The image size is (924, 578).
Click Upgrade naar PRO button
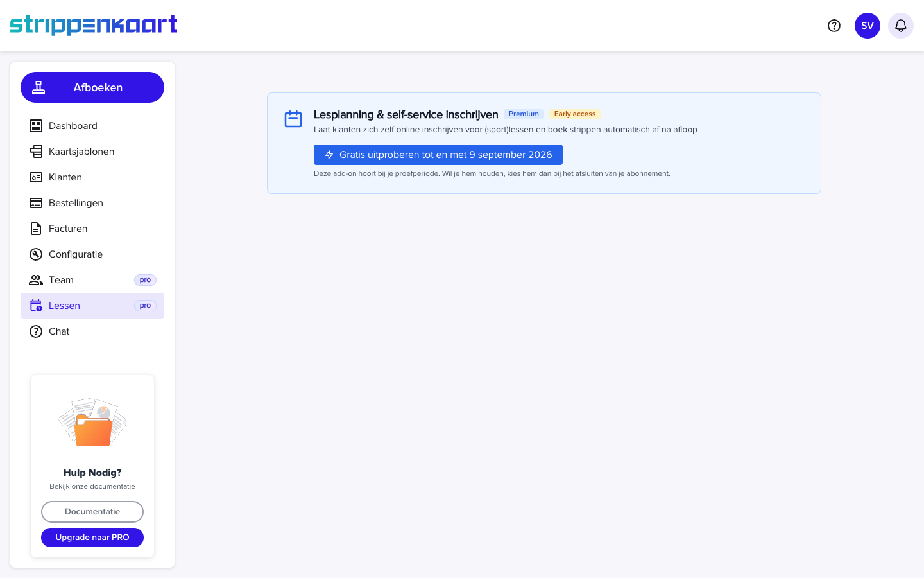pyautogui.click(x=92, y=538)
